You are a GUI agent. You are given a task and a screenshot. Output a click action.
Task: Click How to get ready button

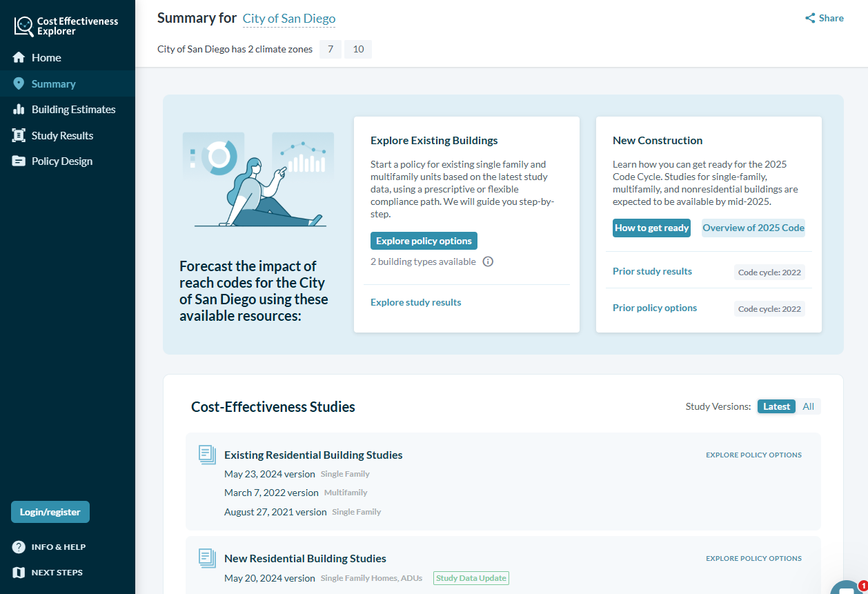pyautogui.click(x=652, y=228)
